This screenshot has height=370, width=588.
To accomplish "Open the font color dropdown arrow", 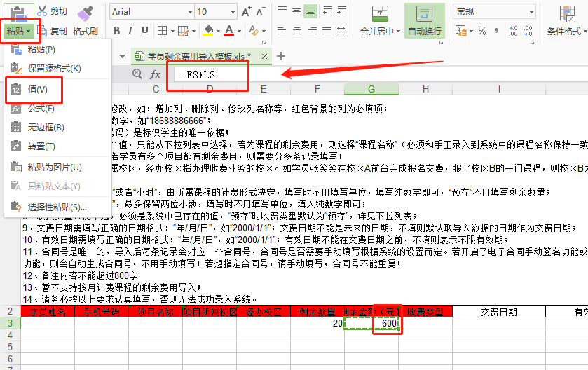I will click(x=239, y=31).
